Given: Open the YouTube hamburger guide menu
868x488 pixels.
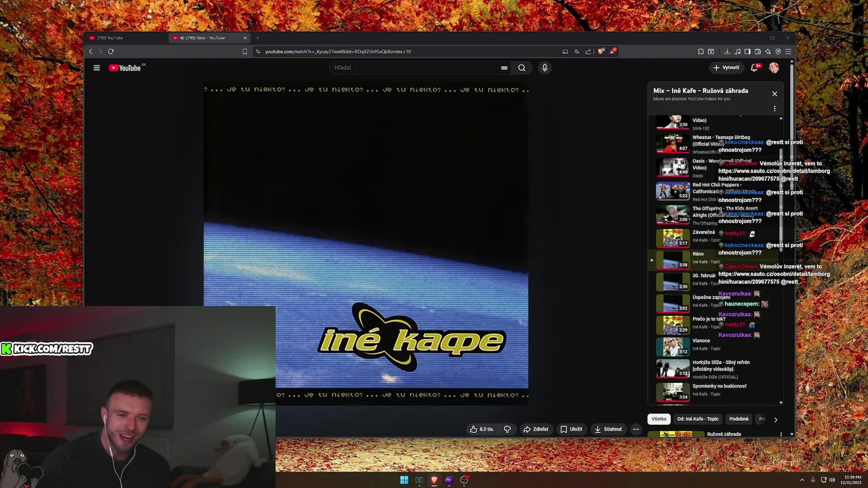Looking at the screenshot, I should tap(96, 68).
